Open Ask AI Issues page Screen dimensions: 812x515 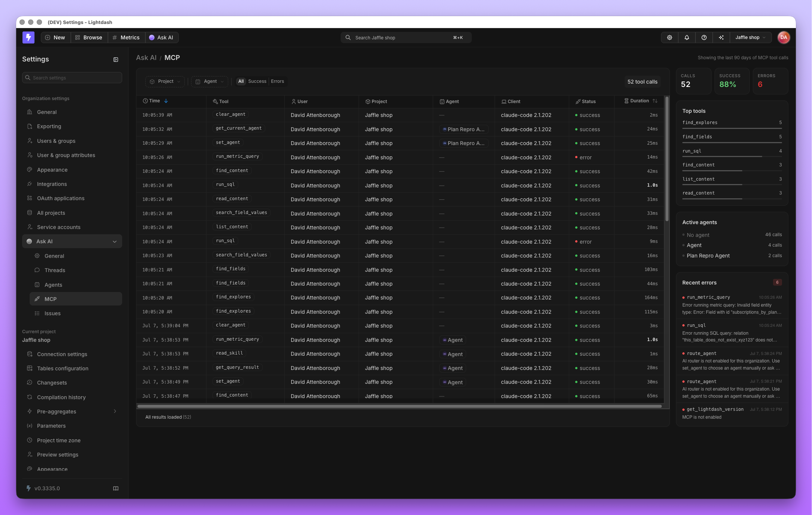point(76,313)
